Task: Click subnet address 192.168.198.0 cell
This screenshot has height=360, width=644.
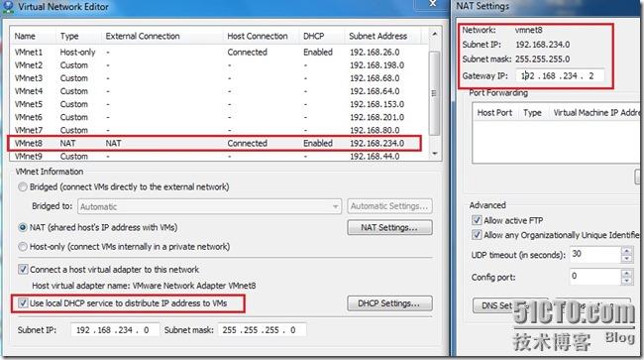Action: (x=377, y=65)
